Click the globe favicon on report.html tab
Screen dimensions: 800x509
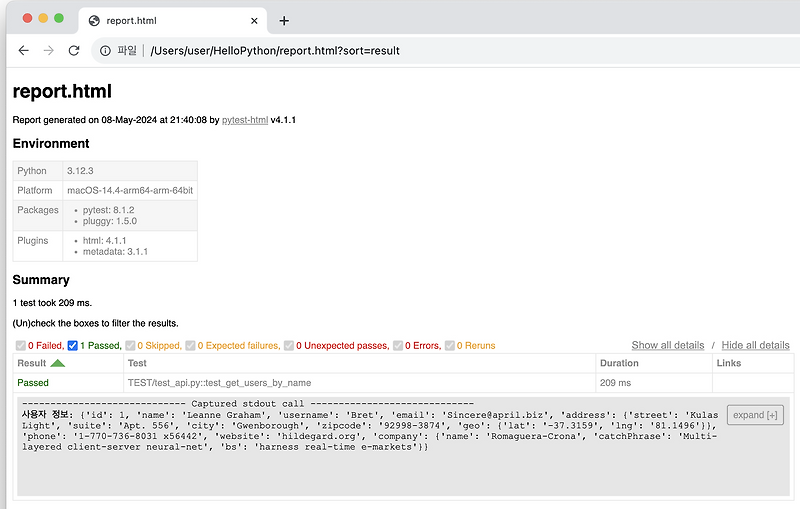(x=94, y=21)
